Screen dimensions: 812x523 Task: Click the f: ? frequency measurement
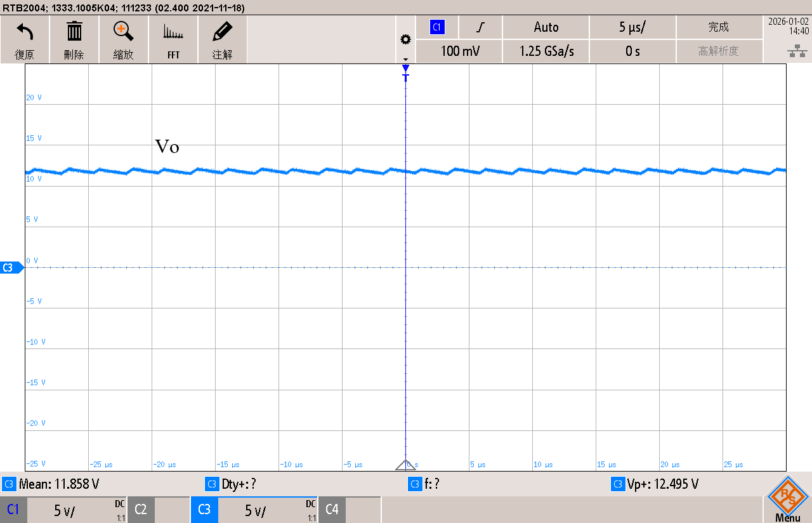pyautogui.click(x=424, y=484)
